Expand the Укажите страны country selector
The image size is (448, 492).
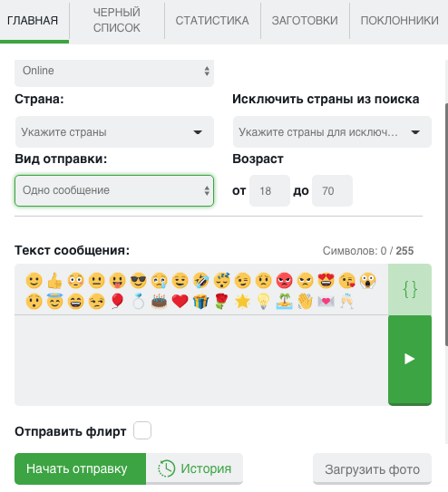point(114,131)
